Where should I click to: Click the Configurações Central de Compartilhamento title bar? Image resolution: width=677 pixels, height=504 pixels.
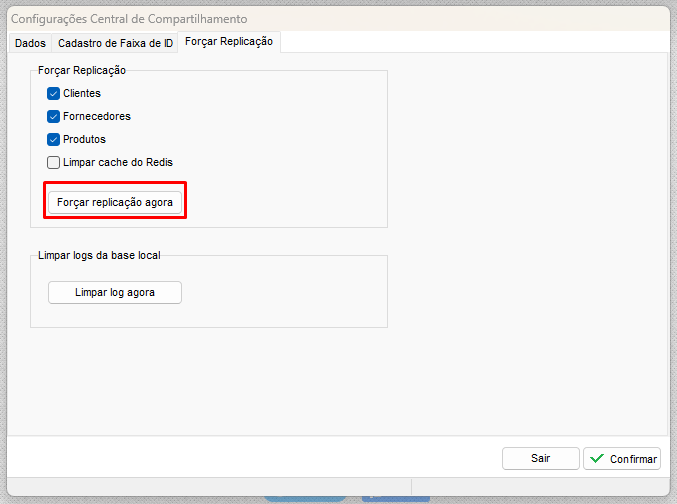coord(300,18)
